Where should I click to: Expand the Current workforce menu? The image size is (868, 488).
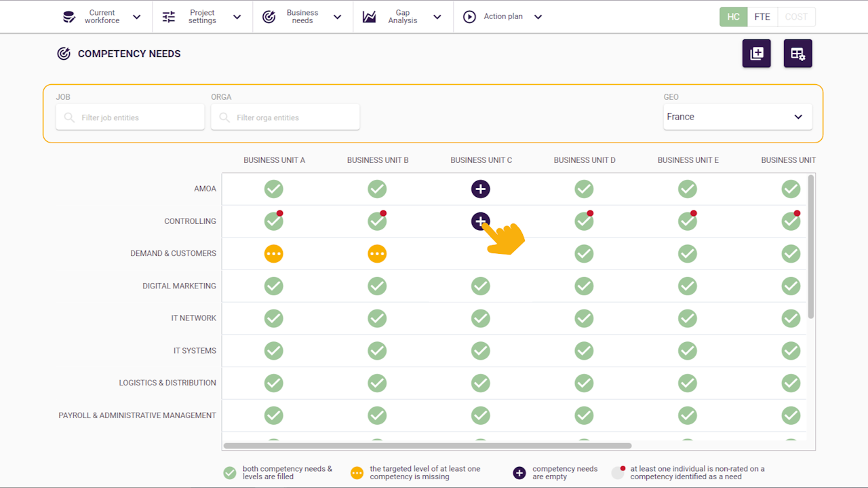click(x=102, y=17)
